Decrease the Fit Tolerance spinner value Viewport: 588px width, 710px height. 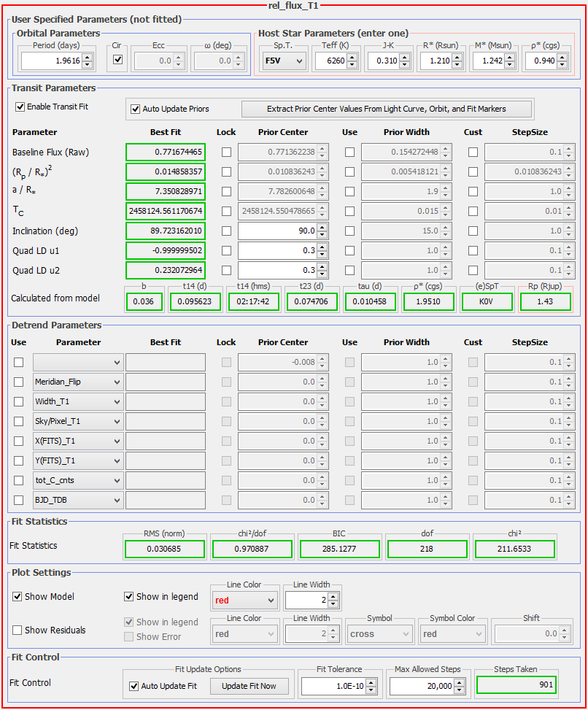pos(372,690)
